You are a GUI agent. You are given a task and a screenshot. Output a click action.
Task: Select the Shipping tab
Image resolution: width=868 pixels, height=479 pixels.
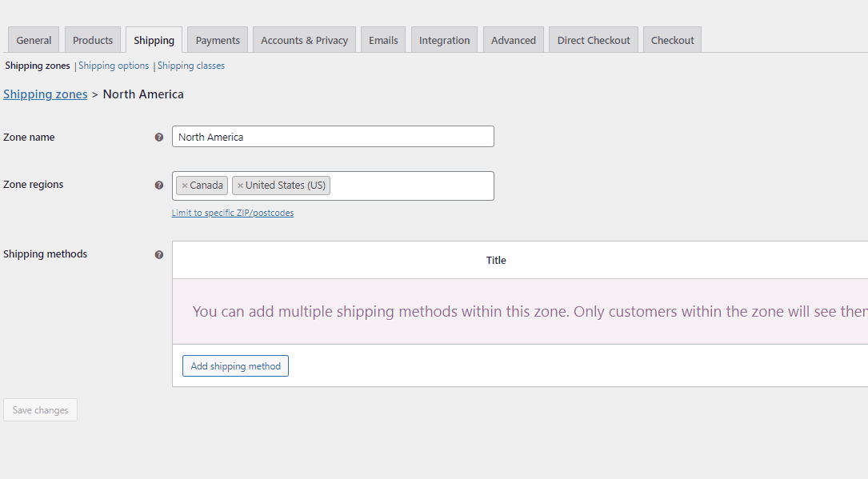point(154,40)
